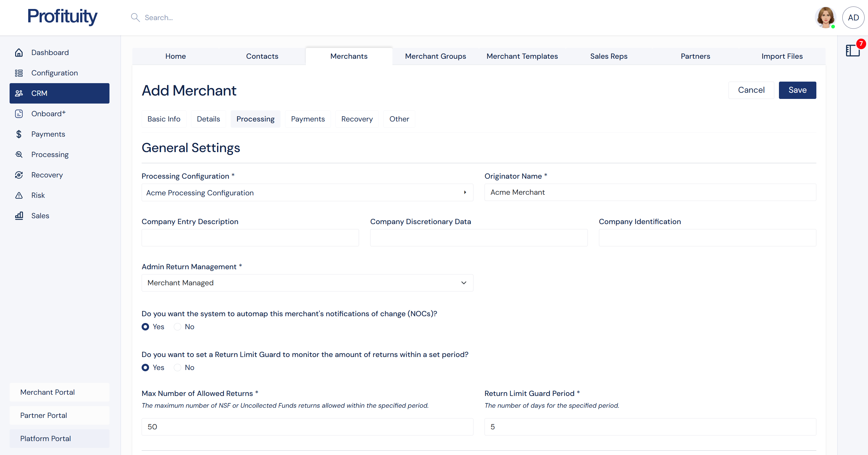868x455 pixels.
Task: Click the Onboard+ document icon
Action: tap(19, 114)
